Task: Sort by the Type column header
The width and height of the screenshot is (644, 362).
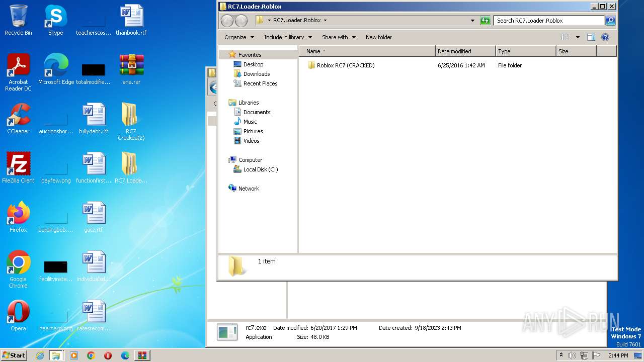Action: pyautogui.click(x=526, y=51)
